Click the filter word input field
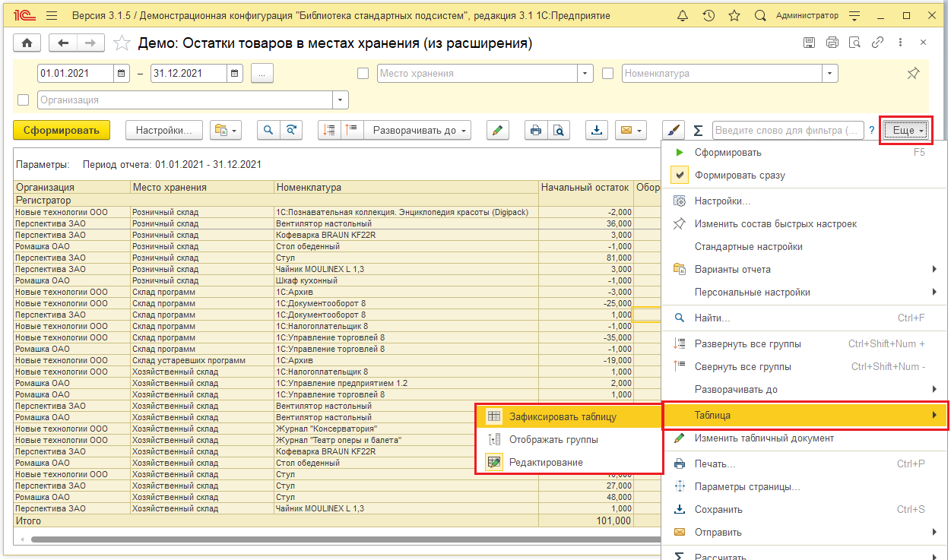 pos(789,131)
